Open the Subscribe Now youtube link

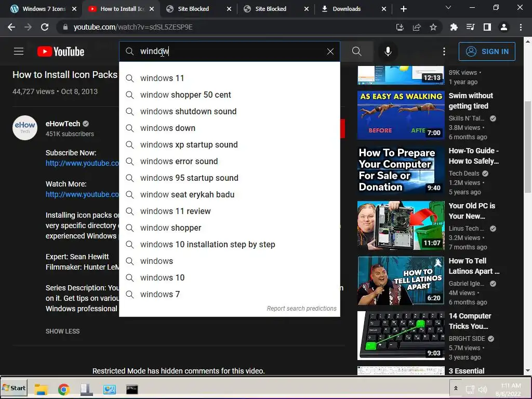coord(82,163)
